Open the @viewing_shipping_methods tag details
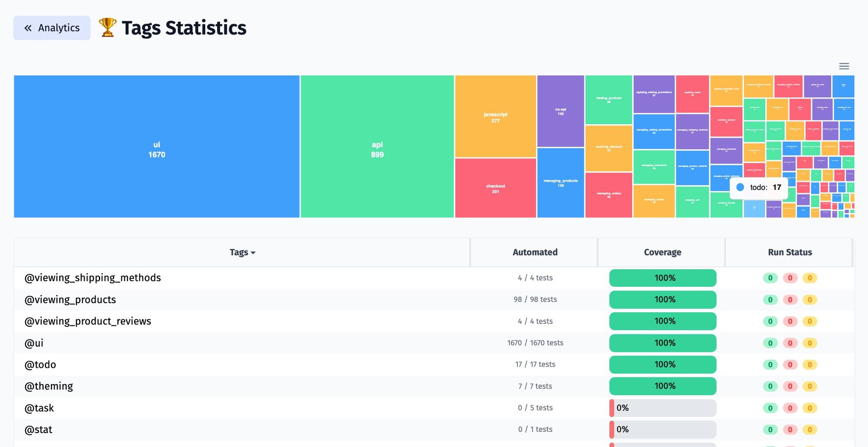This screenshot has width=868, height=447. coord(92,278)
